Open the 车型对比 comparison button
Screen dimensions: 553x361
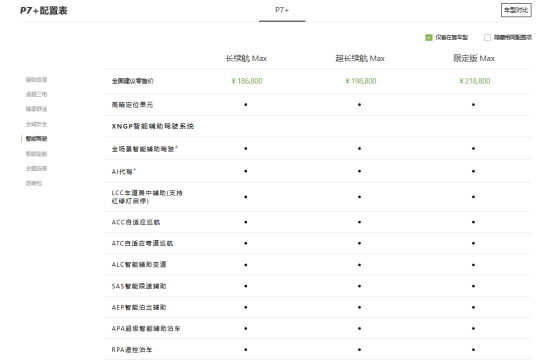point(516,10)
